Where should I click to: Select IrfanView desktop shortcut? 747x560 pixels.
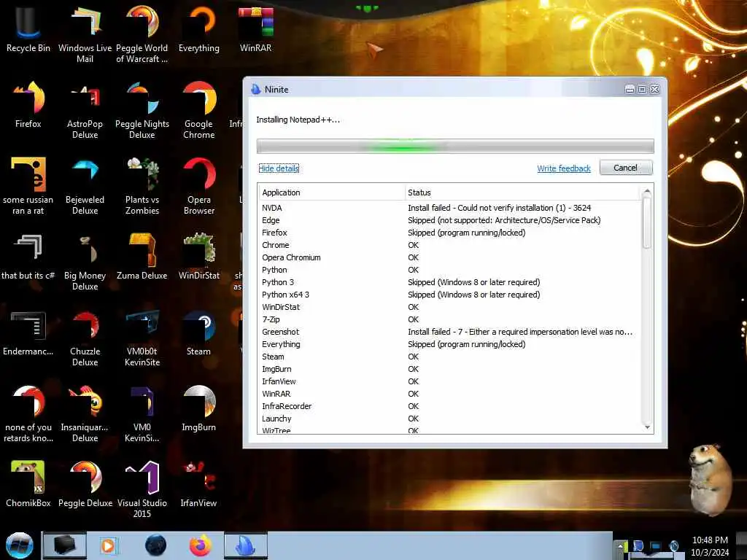[199, 484]
